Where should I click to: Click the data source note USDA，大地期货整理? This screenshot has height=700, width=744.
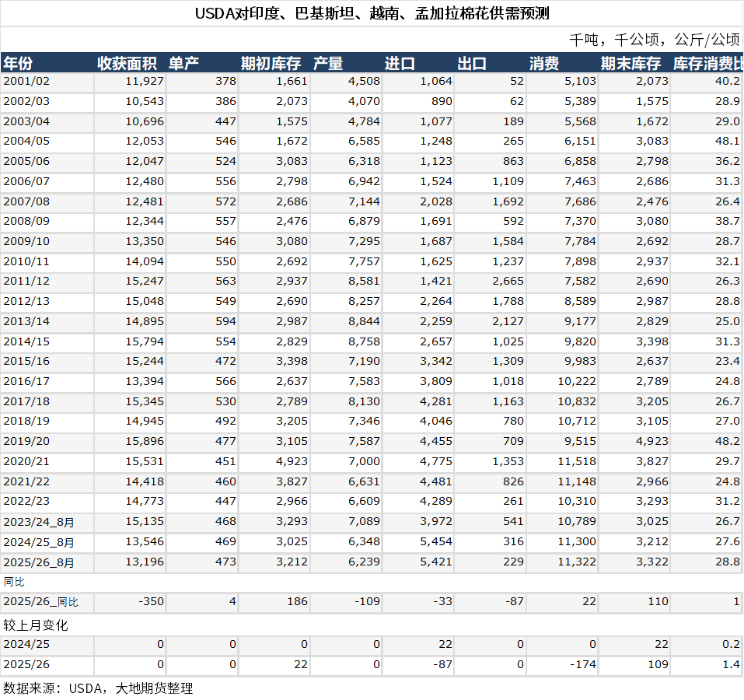(x=98, y=688)
